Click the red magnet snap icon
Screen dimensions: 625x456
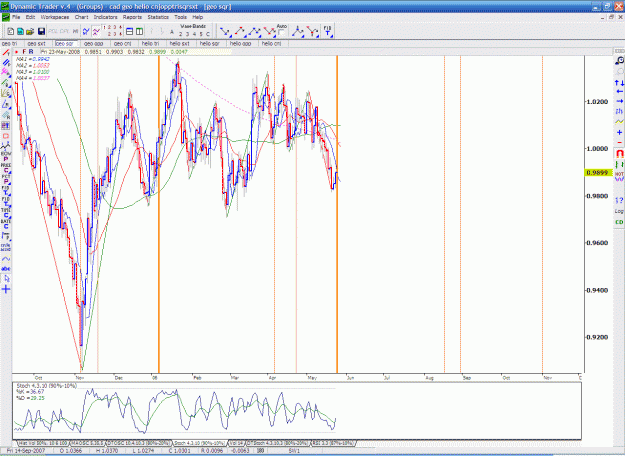click(x=619, y=153)
